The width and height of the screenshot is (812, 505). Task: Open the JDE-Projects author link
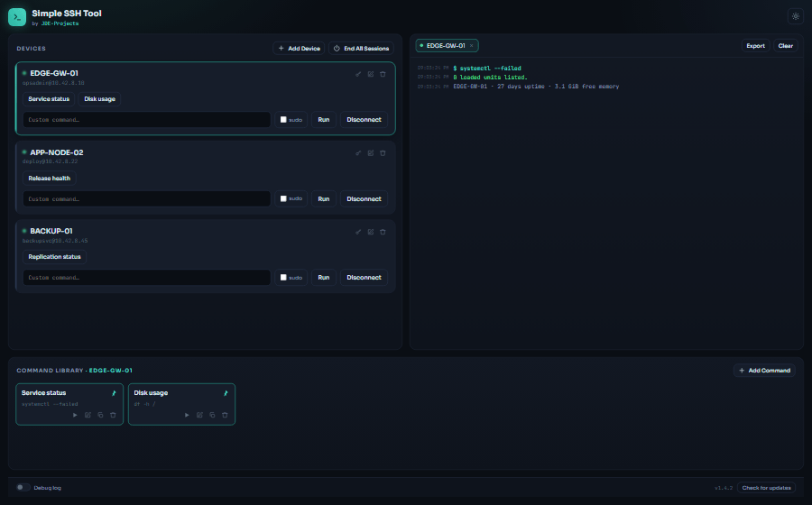pos(60,23)
